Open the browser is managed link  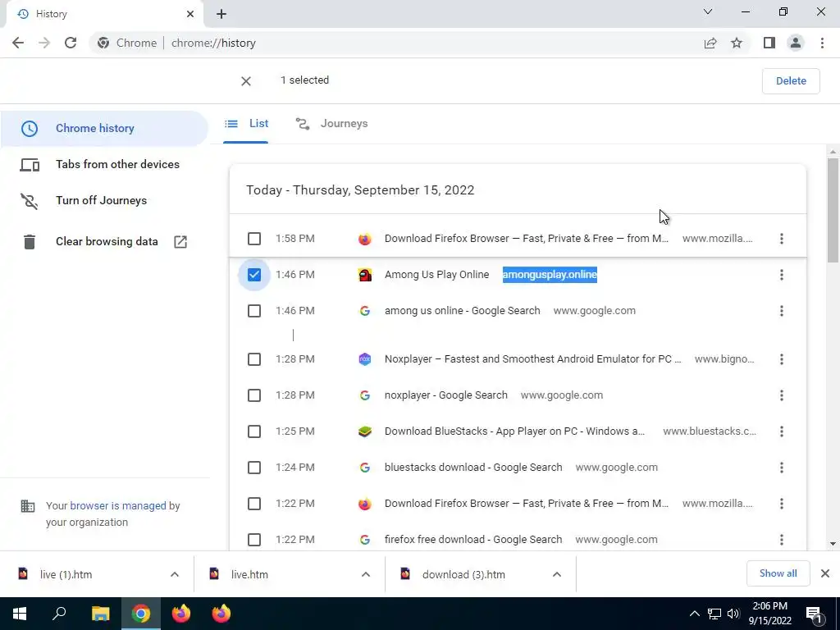click(x=118, y=505)
